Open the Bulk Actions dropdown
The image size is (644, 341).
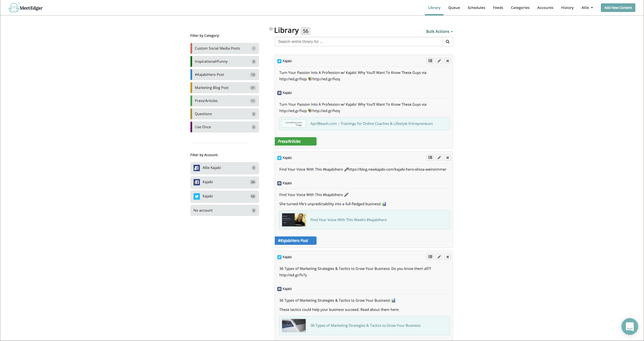(x=439, y=32)
